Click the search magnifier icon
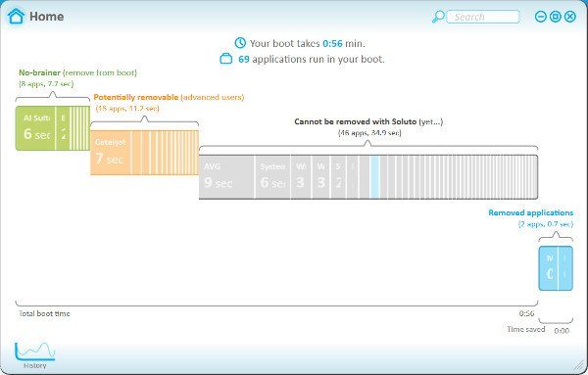 click(x=438, y=17)
